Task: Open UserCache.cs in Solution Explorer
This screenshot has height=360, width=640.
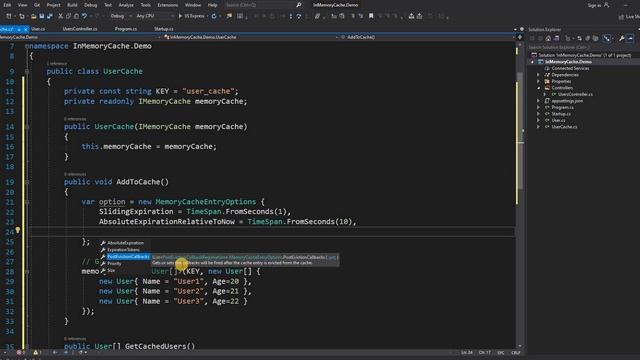Action: [x=564, y=127]
